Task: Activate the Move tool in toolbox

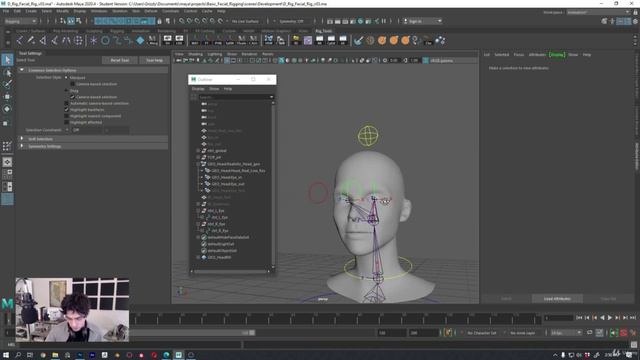Action: 7,97
